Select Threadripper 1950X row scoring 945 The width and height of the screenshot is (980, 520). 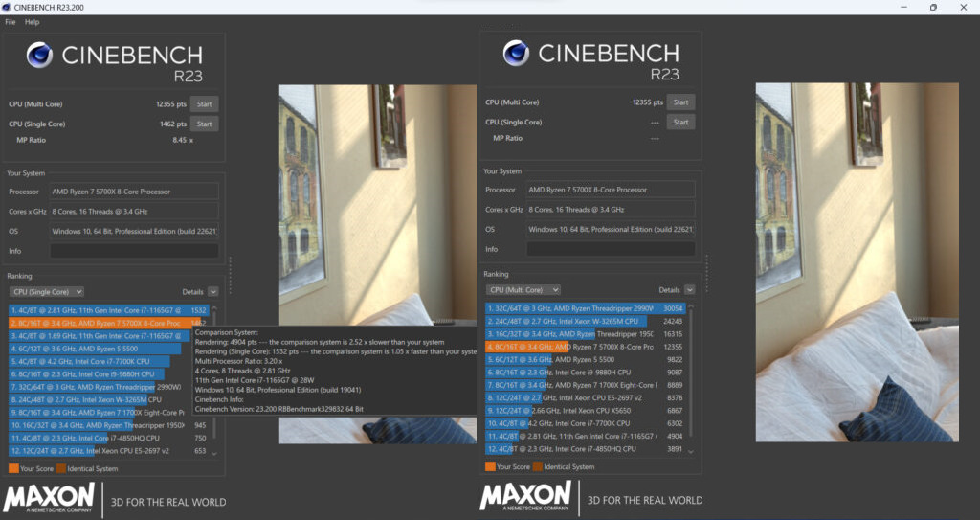(108, 425)
